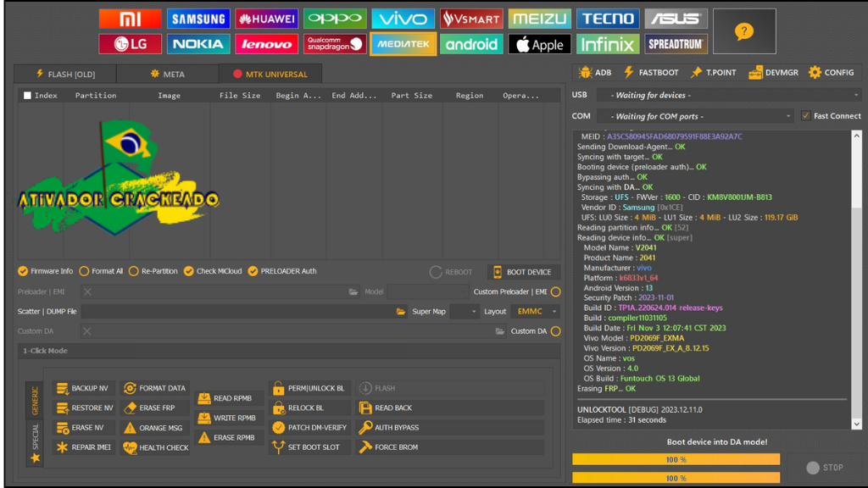This screenshot has height=488, width=868.
Task: Launch DEVMGR device manager
Action: (773, 73)
